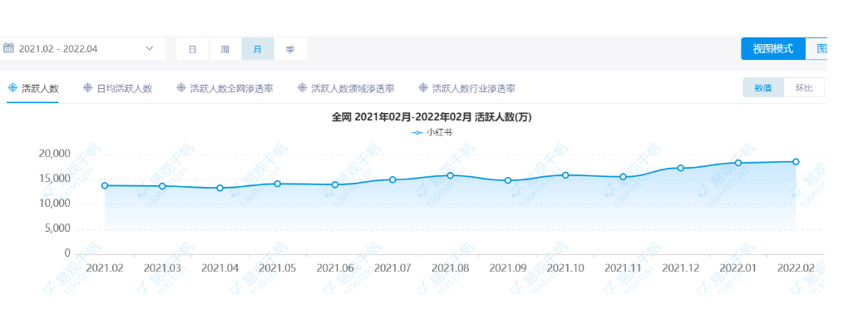
Task: Select the 季 (quarter) granularity button
Action: click(x=290, y=49)
